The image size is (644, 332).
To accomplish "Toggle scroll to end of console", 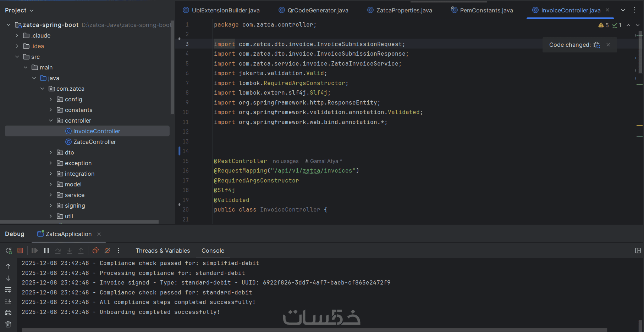I will point(8,301).
